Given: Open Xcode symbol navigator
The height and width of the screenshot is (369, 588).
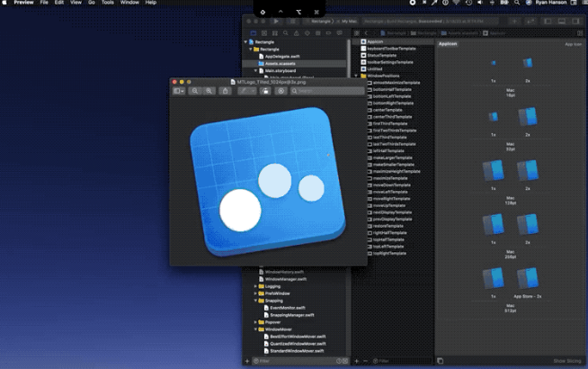Looking at the screenshot, I should (275, 33).
